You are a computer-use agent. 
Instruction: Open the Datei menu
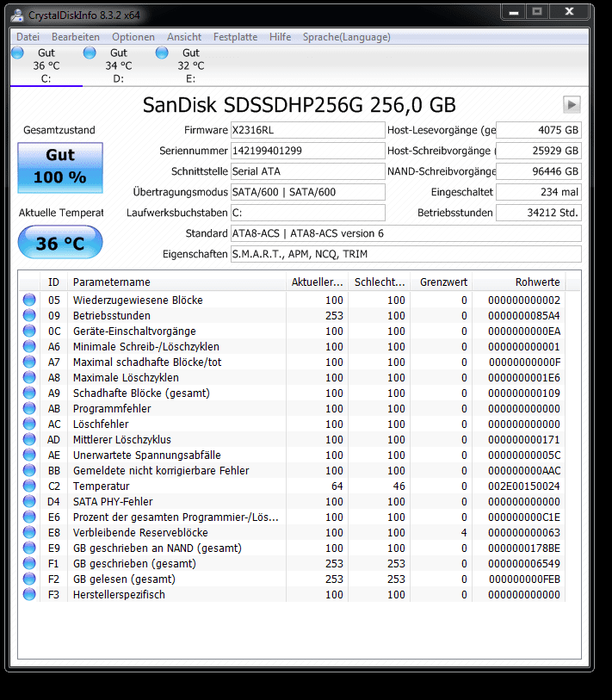[x=28, y=37]
